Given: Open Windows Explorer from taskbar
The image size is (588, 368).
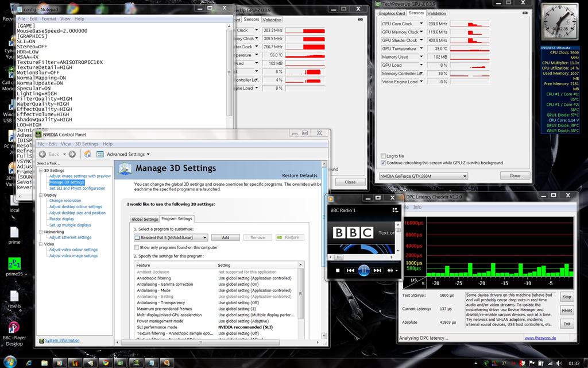Looking at the screenshot, I should (x=45, y=363).
